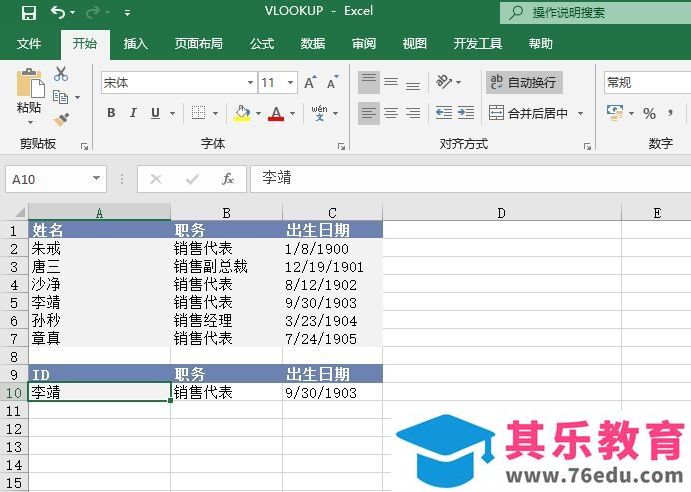Click the Redo arrow icon

93,12
